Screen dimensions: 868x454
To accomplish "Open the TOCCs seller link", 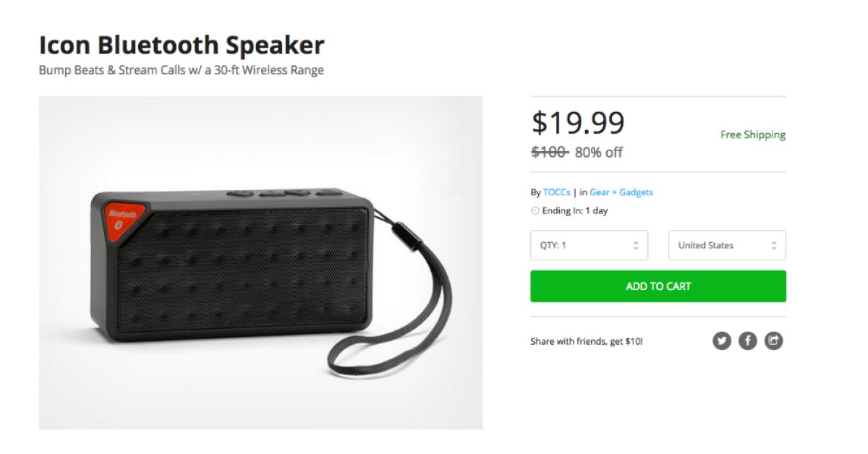I will click(556, 192).
